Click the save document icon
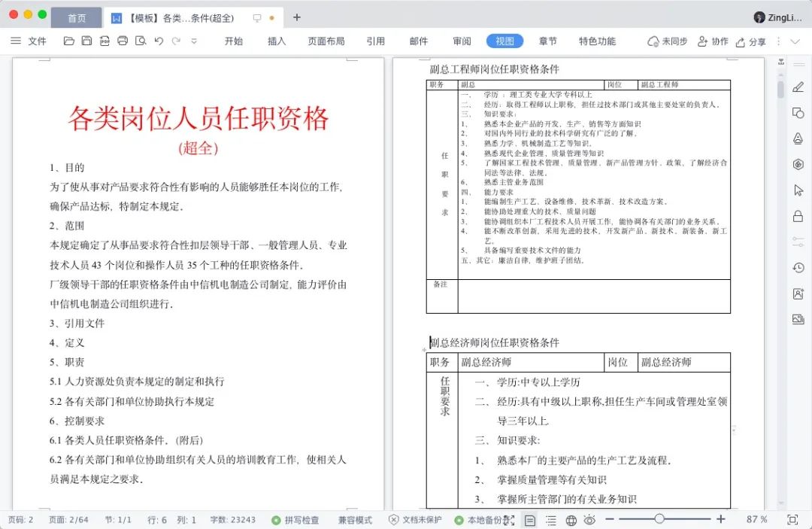 87,41
